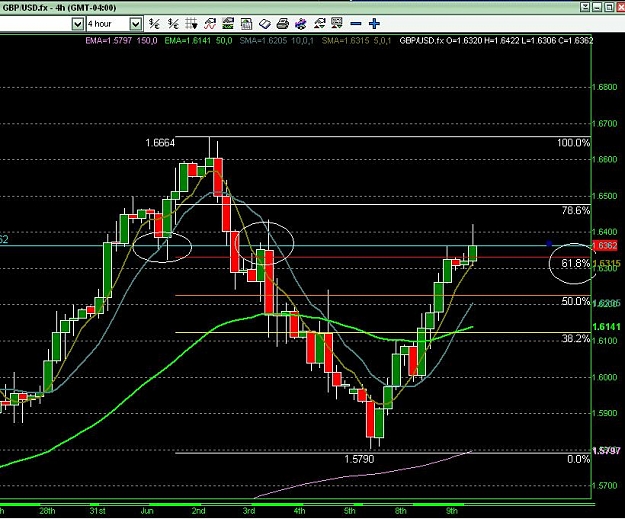Select the SMA=1.6315 5,0,1 indicator label
The image size is (625, 519).
[x=356, y=40]
